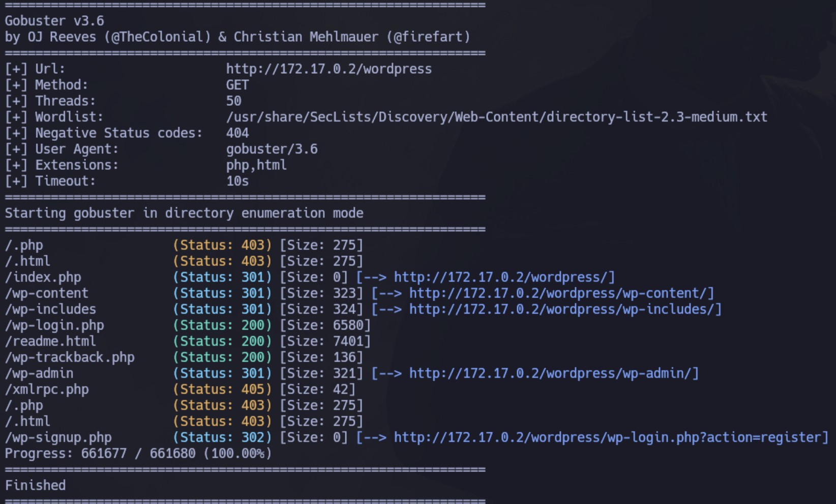Open the wordpress/wp-admin/ redirect link
The image size is (836, 504).
click(x=550, y=373)
